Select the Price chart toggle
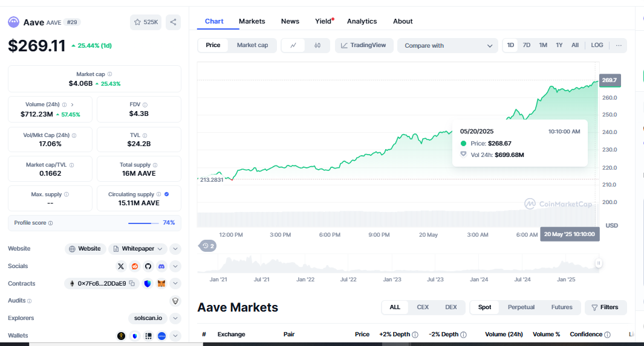 pyautogui.click(x=213, y=45)
